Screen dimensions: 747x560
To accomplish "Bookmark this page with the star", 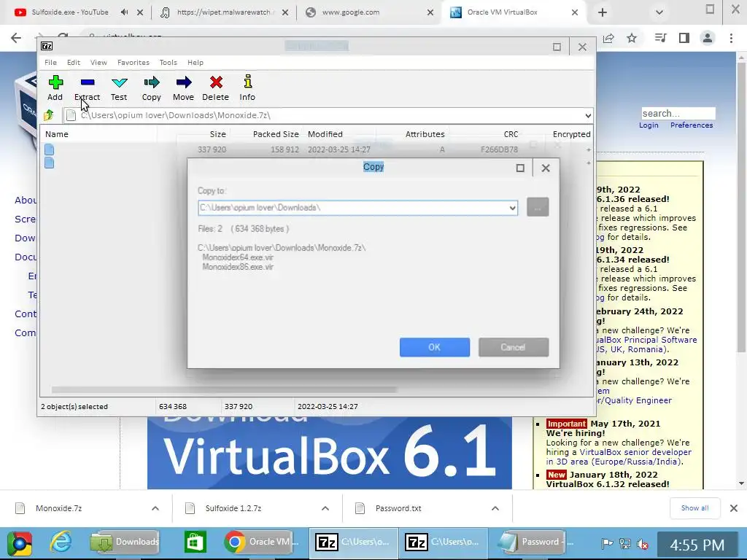I will tap(632, 38).
